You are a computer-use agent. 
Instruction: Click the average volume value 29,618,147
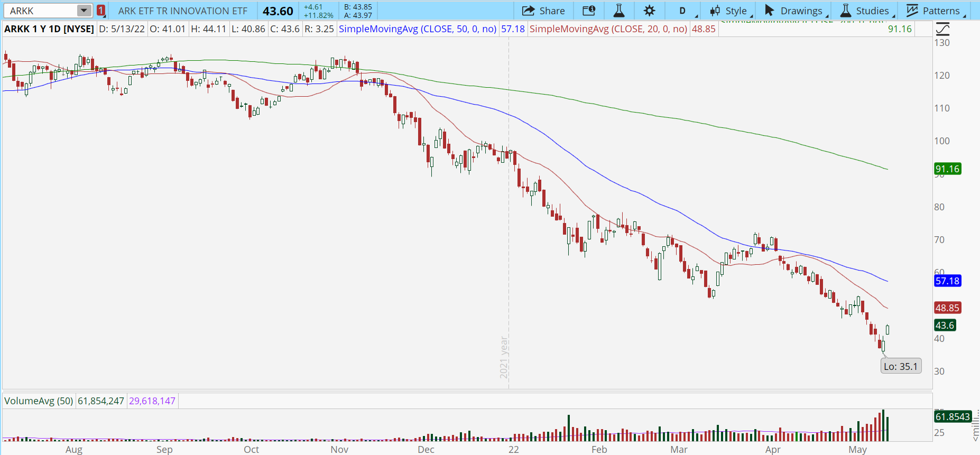pos(152,401)
